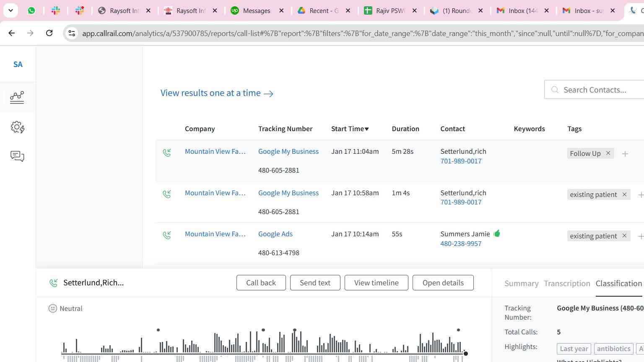644x362 pixels.
Task: Click the View timeline button
Action: click(376, 283)
